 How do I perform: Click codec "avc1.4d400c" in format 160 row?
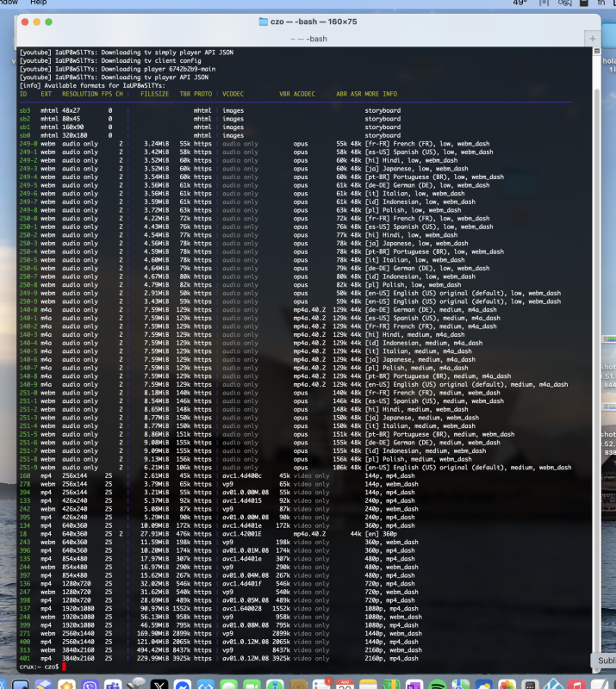point(242,476)
